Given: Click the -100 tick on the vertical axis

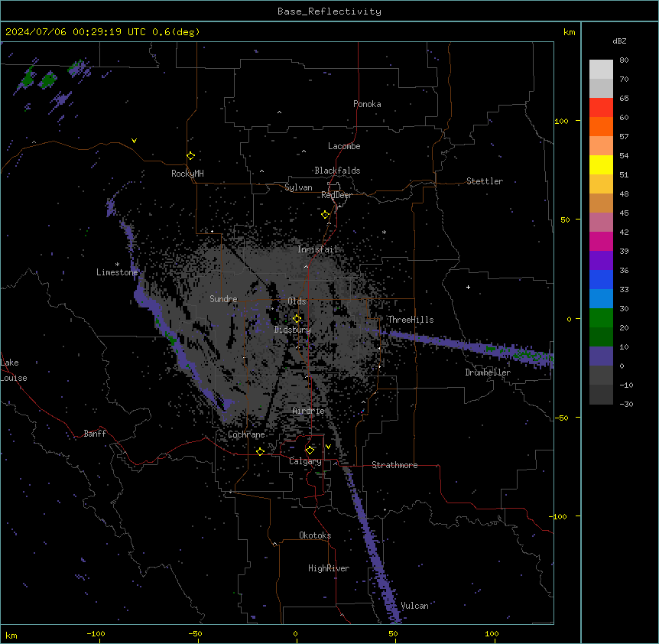Looking at the screenshot, I should tap(559, 516).
